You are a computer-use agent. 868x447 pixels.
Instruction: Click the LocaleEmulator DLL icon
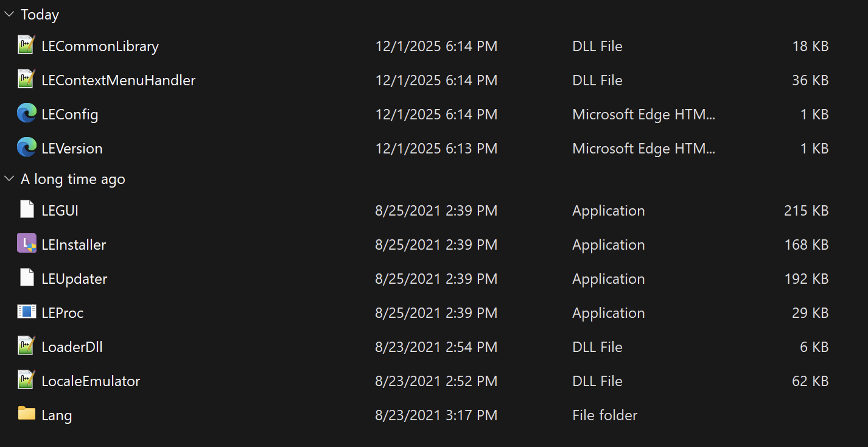pyautogui.click(x=26, y=380)
